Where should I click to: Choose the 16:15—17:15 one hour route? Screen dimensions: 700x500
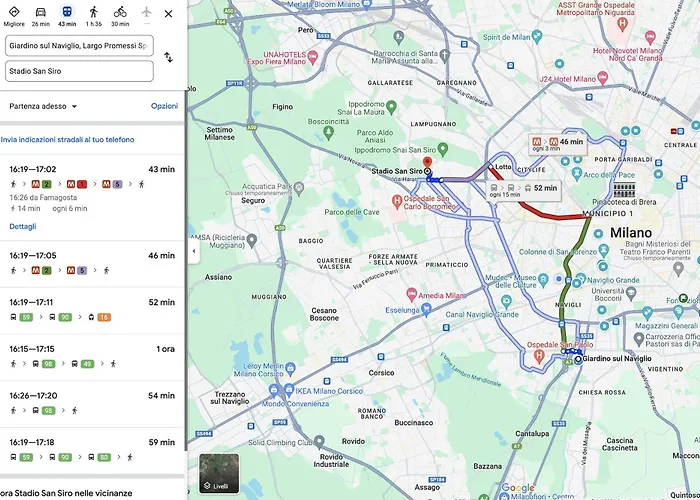tap(92, 356)
